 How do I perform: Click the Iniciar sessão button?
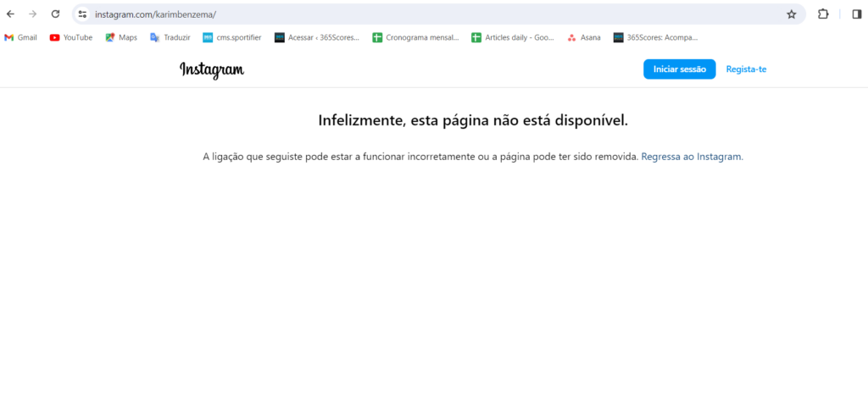(x=679, y=69)
